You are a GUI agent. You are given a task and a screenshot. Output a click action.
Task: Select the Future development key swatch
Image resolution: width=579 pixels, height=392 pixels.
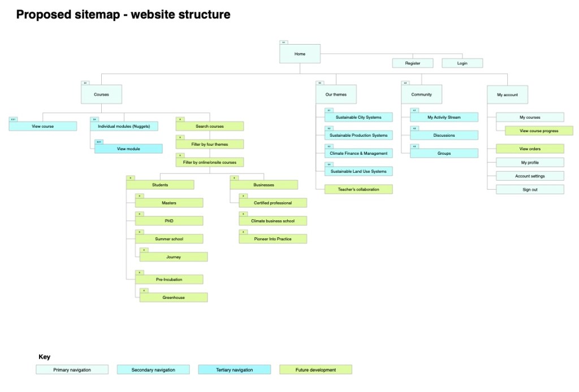pyautogui.click(x=316, y=370)
